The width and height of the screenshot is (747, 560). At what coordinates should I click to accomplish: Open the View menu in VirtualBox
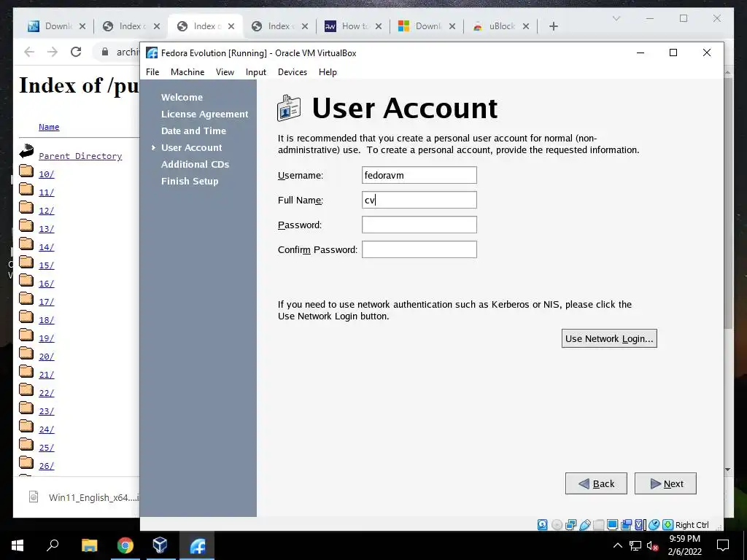pyautogui.click(x=225, y=72)
